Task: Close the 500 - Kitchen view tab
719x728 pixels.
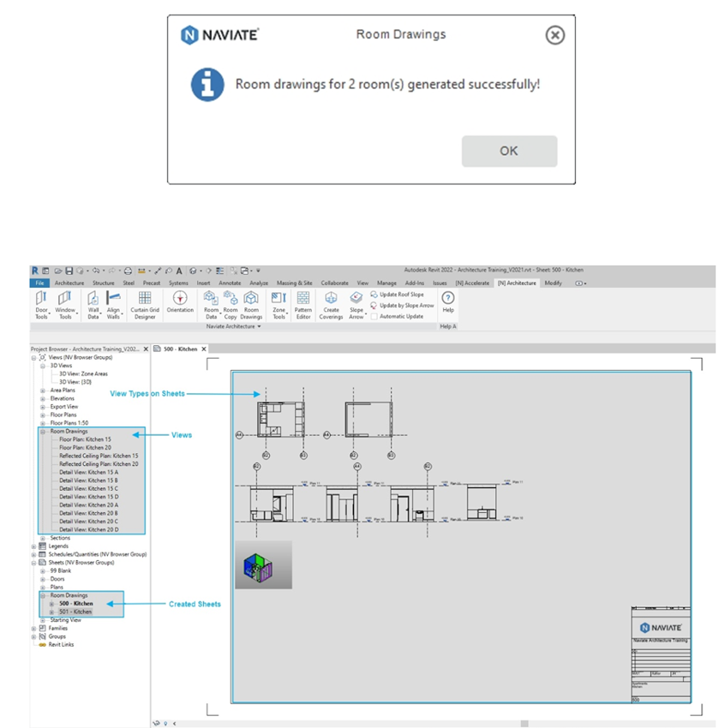Action: (x=203, y=349)
